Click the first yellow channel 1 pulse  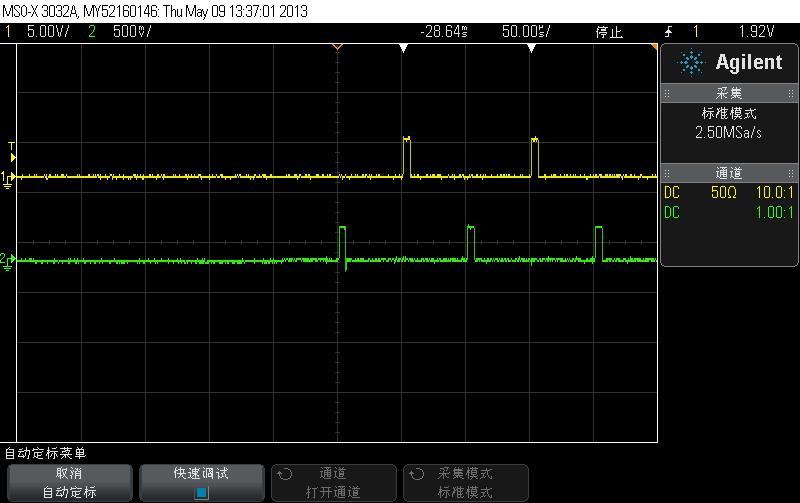pos(407,157)
